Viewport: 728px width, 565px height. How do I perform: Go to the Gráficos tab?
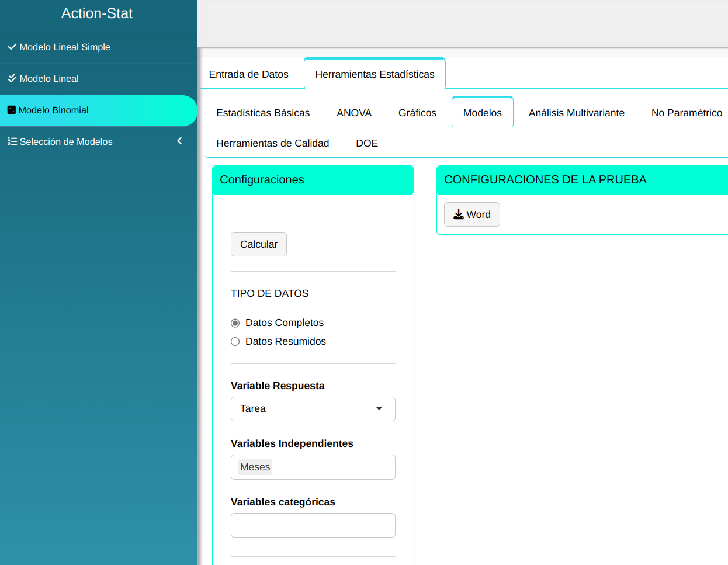[417, 113]
